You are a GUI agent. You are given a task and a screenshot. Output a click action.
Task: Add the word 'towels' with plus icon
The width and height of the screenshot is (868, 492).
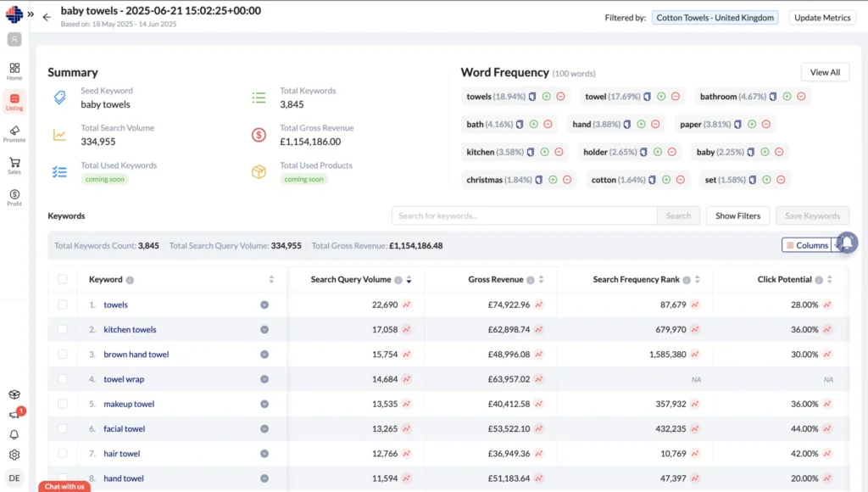547,97
